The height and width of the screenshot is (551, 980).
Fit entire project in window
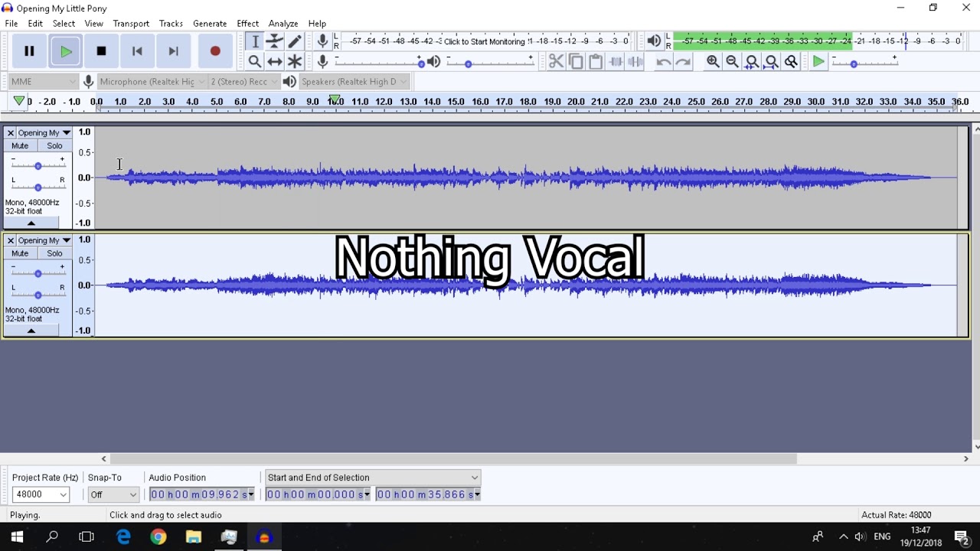pos(772,62)
